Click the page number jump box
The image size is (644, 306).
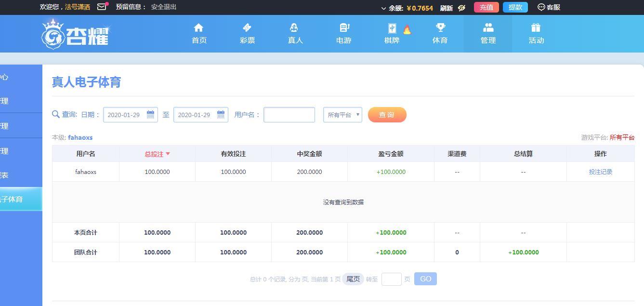pyautogui.click(x=392, y=279)
